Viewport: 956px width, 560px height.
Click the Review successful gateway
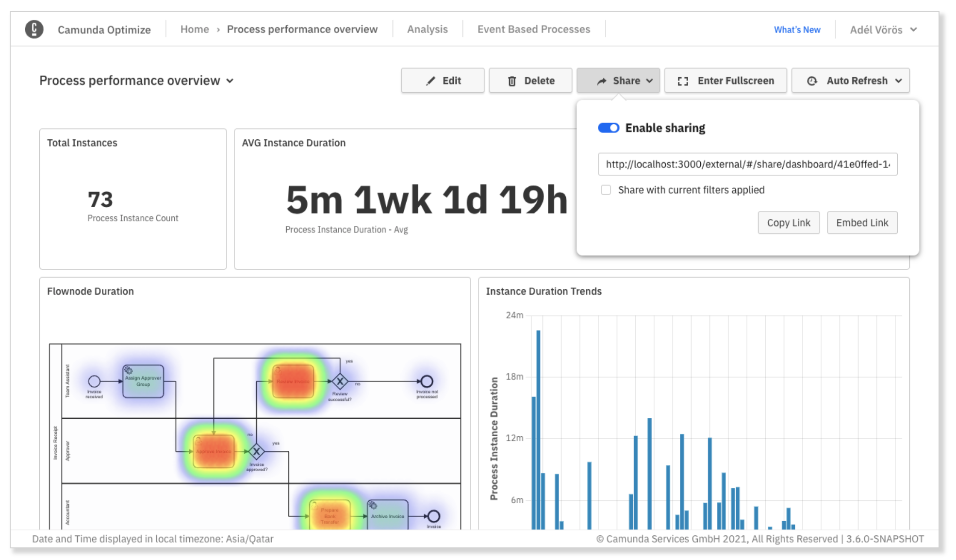click(x=340, y=381)
